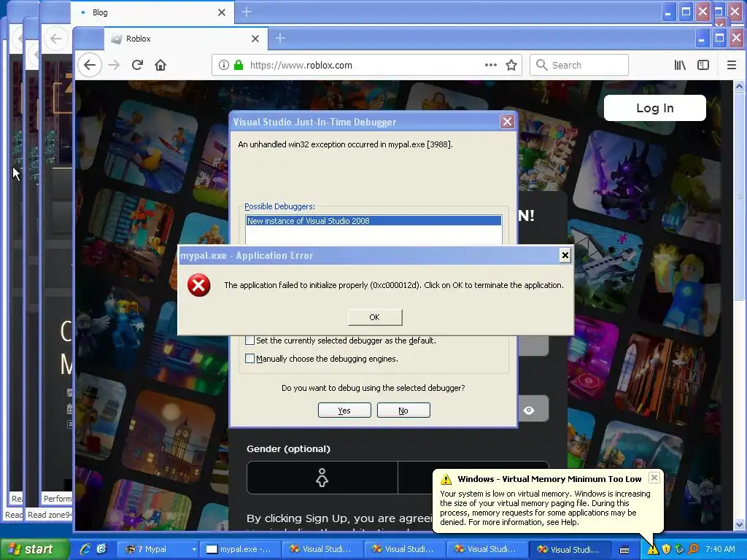Open the on-screen keyboard taskbar icon
The image size is (747, 560).
624,550
